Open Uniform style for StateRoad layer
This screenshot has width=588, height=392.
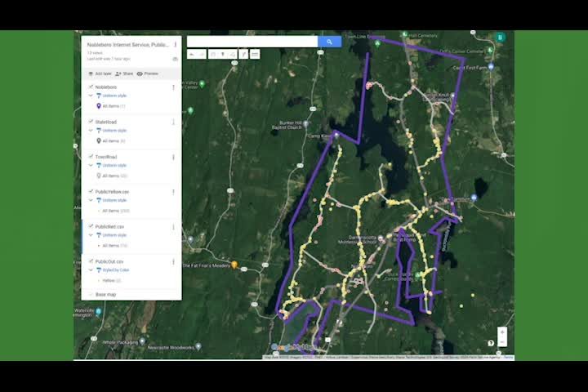tap(112, 131)
